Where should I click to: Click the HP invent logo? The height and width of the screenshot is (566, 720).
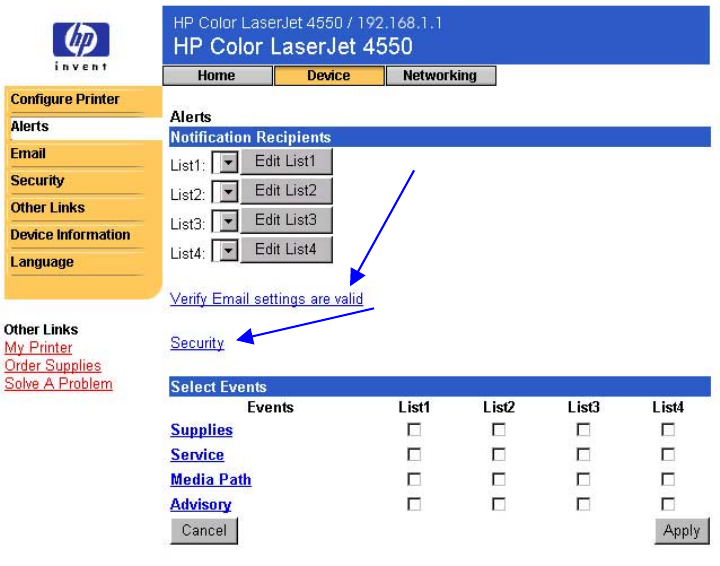(81, 46)
